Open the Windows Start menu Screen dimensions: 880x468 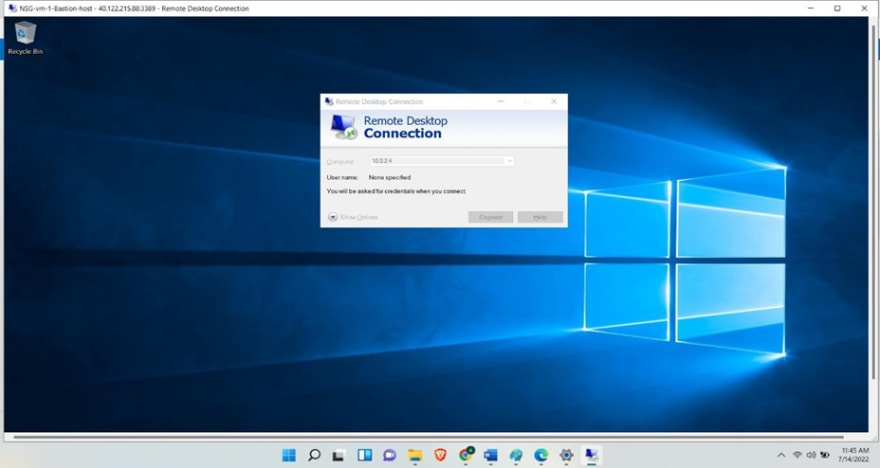pyautogui.click(x=289, y=455)
